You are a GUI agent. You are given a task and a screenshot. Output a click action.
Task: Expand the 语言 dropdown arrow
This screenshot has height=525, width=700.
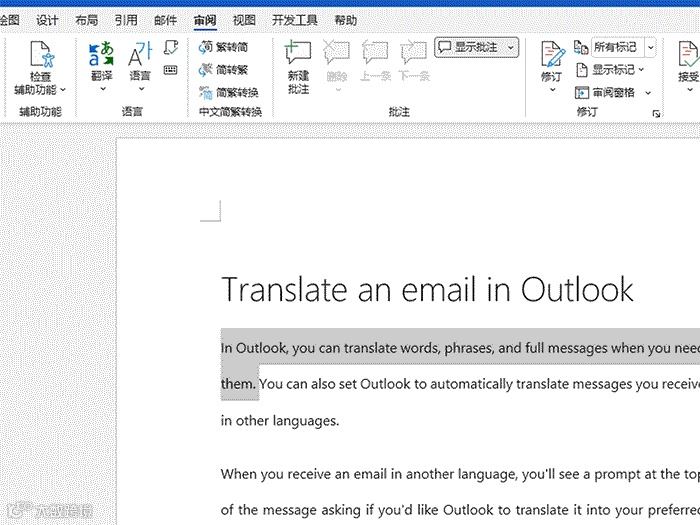pyautogui.click(x=141, y=89)
